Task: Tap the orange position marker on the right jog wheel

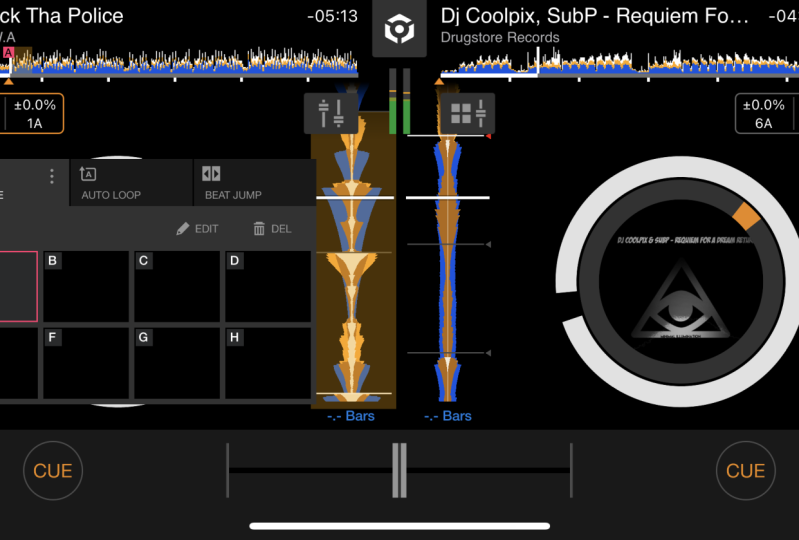Action: point(747,215)
